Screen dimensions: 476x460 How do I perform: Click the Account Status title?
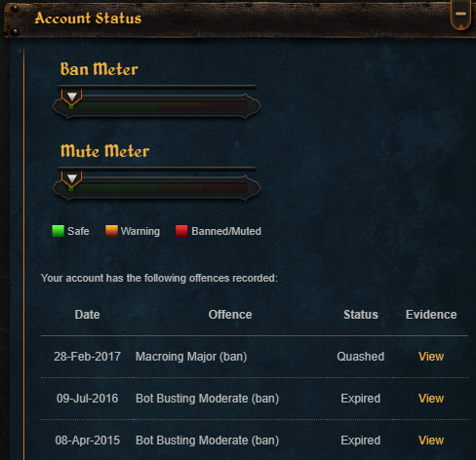[88, 18]
